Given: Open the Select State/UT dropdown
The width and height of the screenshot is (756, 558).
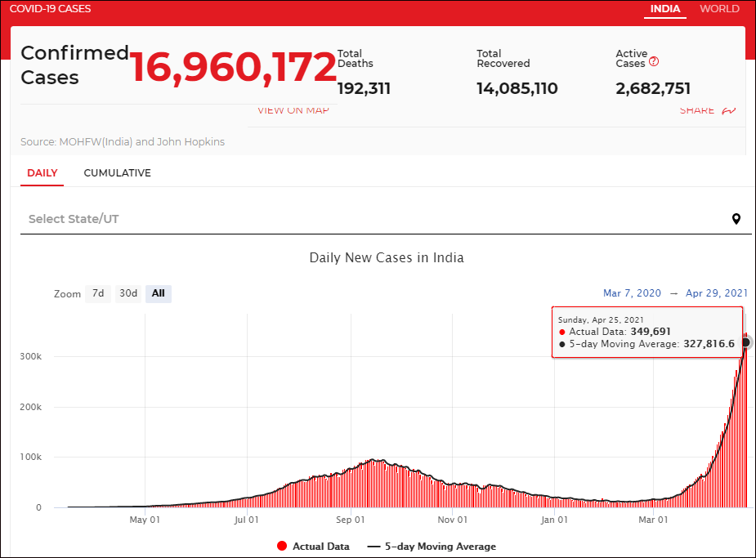Looking at the screenshot, I should (376, 219).
